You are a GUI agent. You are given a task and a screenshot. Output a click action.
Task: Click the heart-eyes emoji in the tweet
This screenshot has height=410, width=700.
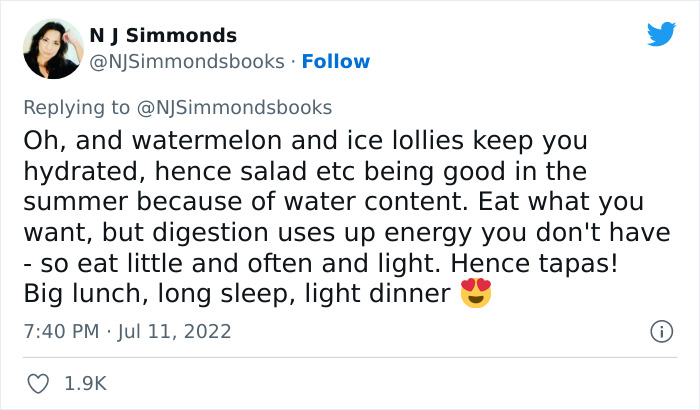click(x=475, y=296)
